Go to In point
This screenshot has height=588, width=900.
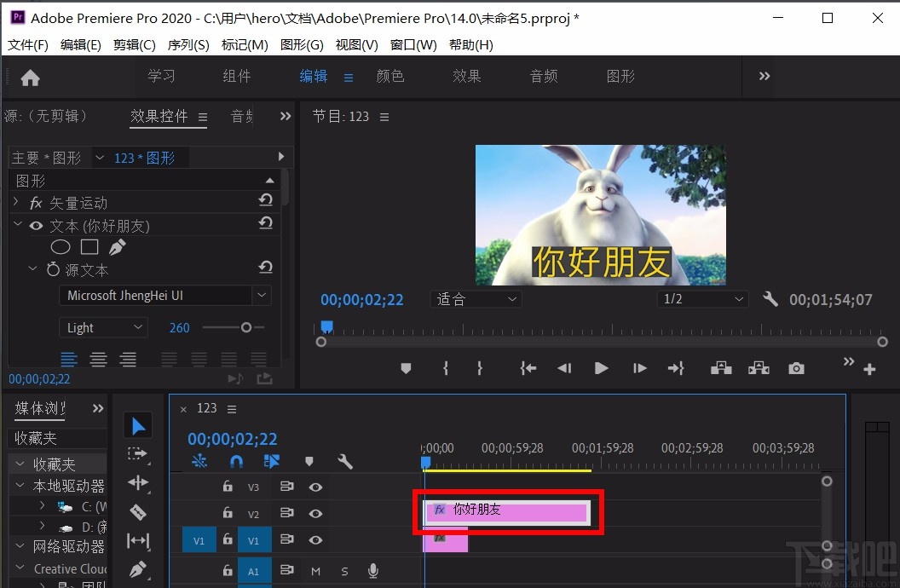point(528,368)
